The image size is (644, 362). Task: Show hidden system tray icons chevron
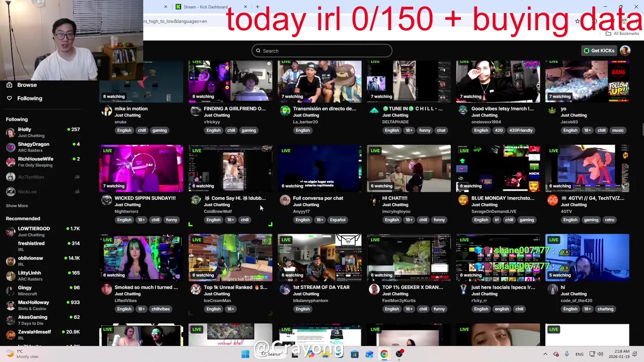(x=545, y=354)
